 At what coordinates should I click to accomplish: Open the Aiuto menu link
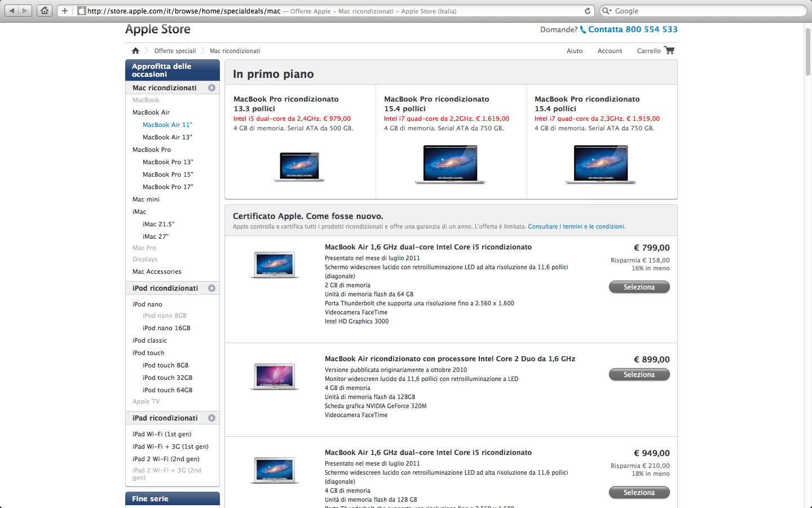575,51
